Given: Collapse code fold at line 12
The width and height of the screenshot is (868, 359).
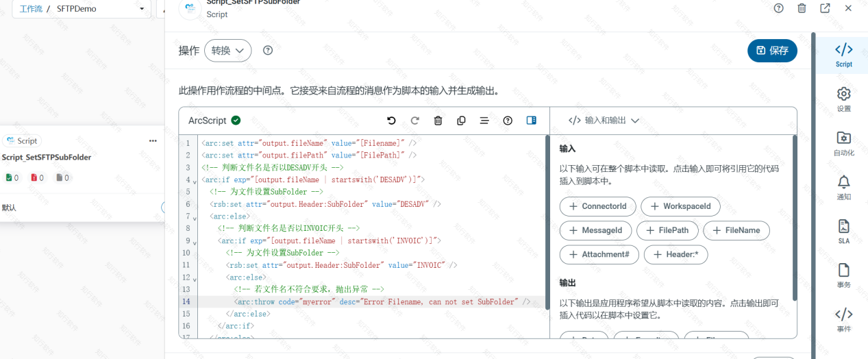Looking at the screenshot, I should [x=195, y=278].
